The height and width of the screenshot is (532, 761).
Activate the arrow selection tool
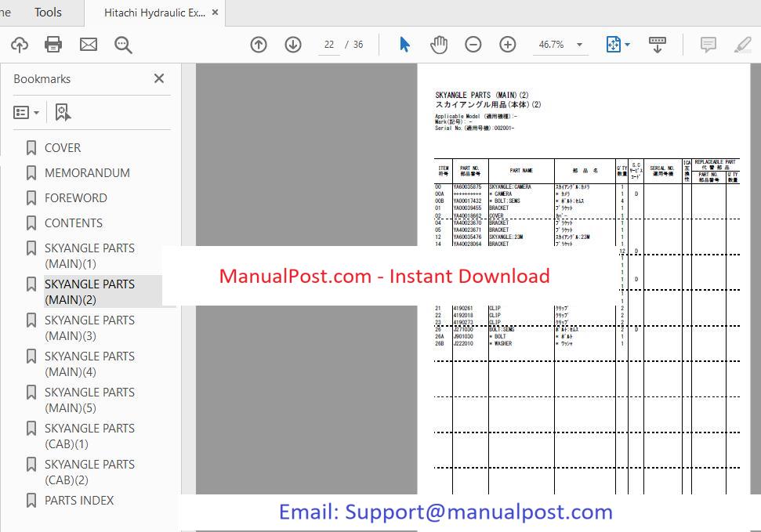(404, 45)
